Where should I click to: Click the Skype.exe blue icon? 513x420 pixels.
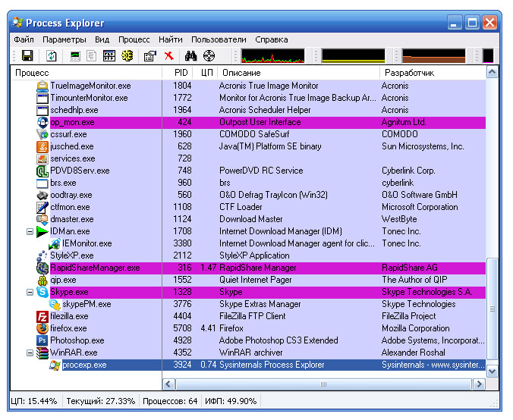tap(42, 292)
